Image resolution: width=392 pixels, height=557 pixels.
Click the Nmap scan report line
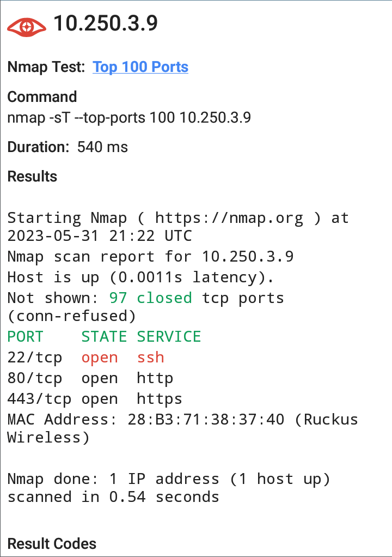pyautogui.click(x=150, y=257)
